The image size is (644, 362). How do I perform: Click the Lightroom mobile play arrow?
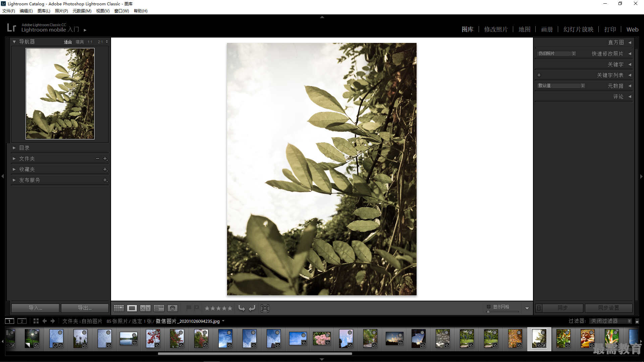85,30
